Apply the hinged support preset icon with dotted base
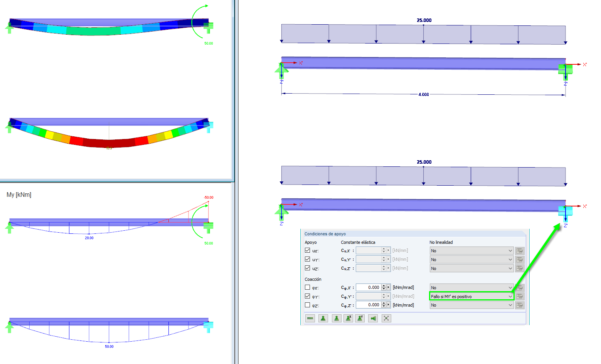 pyautogui.click(x=323, y=318)
